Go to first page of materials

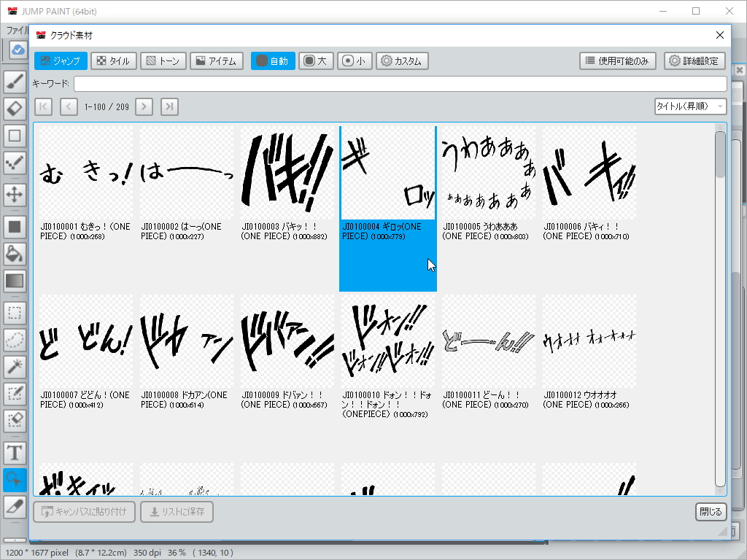[x=43, y=106]
